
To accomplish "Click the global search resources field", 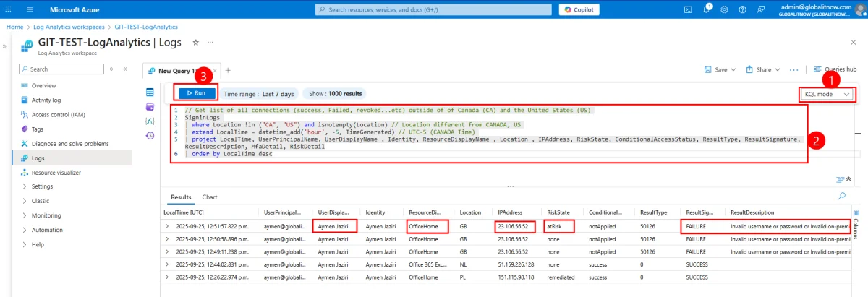I will pyautogui.click(x=434, y=9).
